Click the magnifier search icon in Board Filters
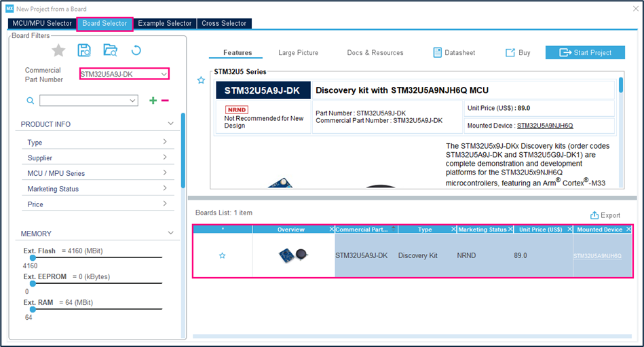 click(31, 101)
